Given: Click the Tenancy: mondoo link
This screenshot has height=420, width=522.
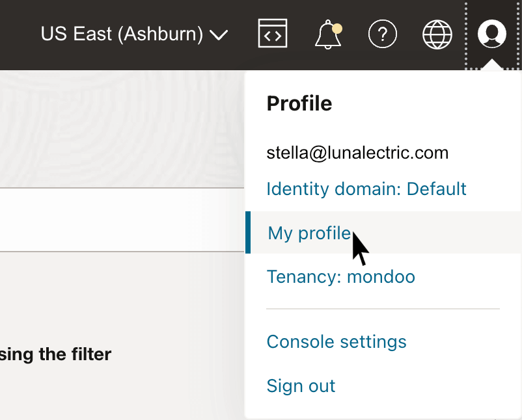Looking at the screenshot, I should click(341, 276).
